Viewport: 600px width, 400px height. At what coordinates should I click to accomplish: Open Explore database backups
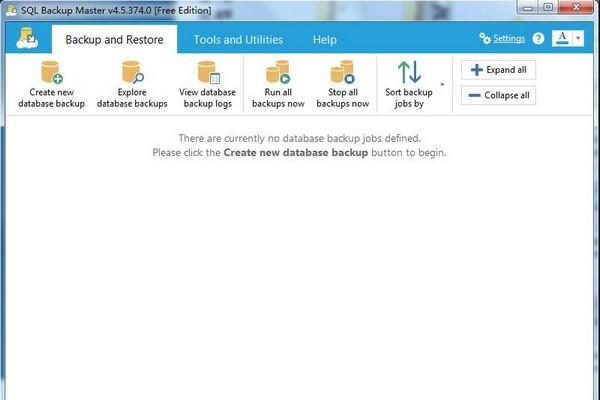(x=132, y=85)
